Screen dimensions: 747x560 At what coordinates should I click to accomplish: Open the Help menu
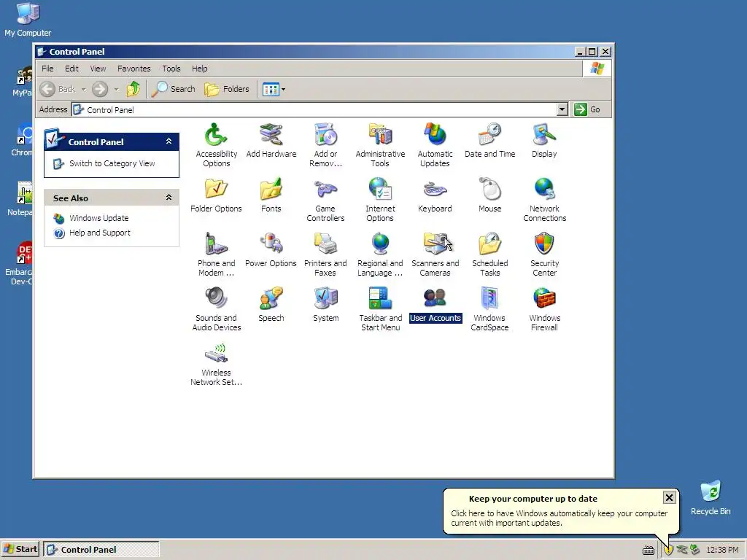coord(200,69)
